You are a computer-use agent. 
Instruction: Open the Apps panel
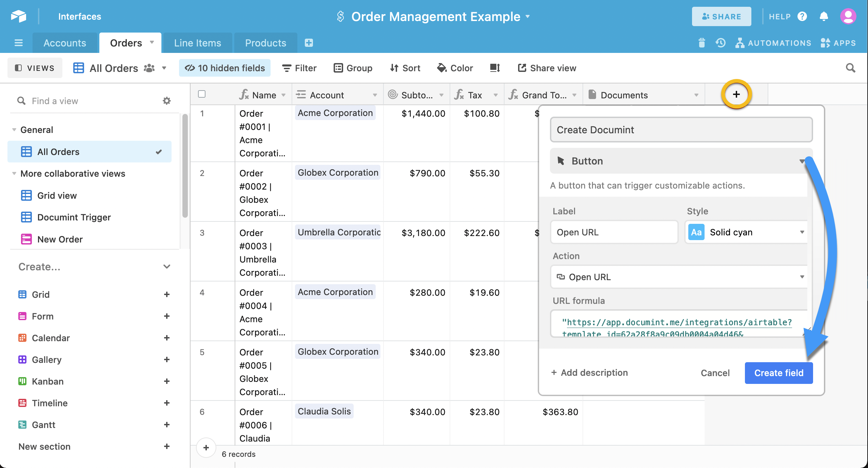[838, 43]
